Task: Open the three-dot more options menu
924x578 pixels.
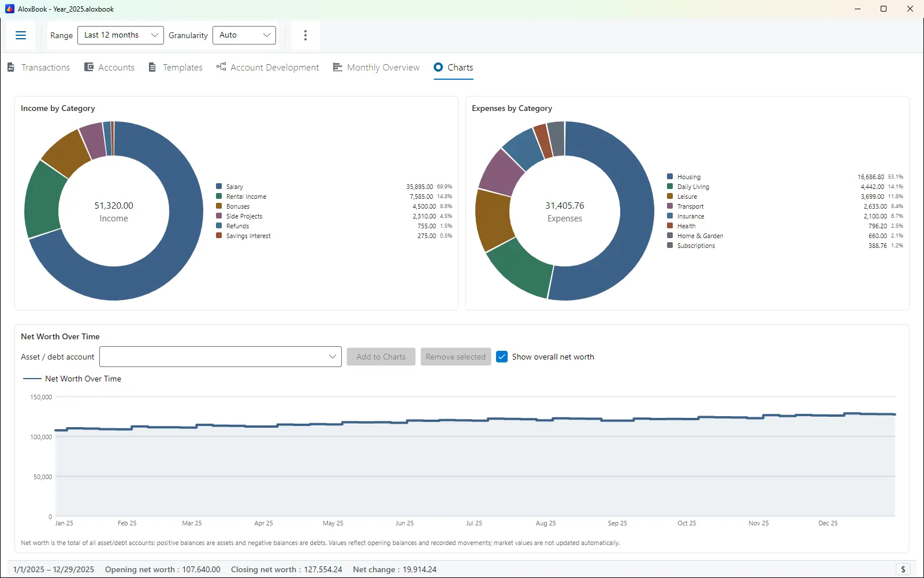Action: click(305, 35)
